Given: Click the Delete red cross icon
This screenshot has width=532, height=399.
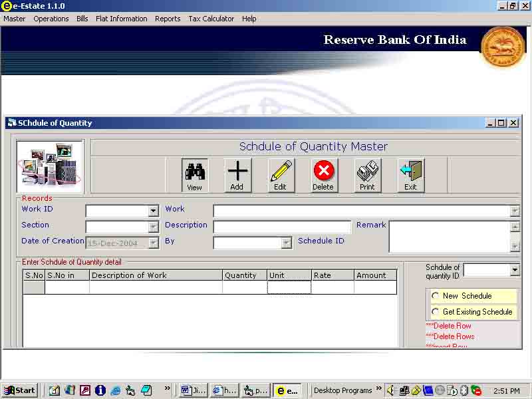Looking at the screenshot, I should coord(324,175).
